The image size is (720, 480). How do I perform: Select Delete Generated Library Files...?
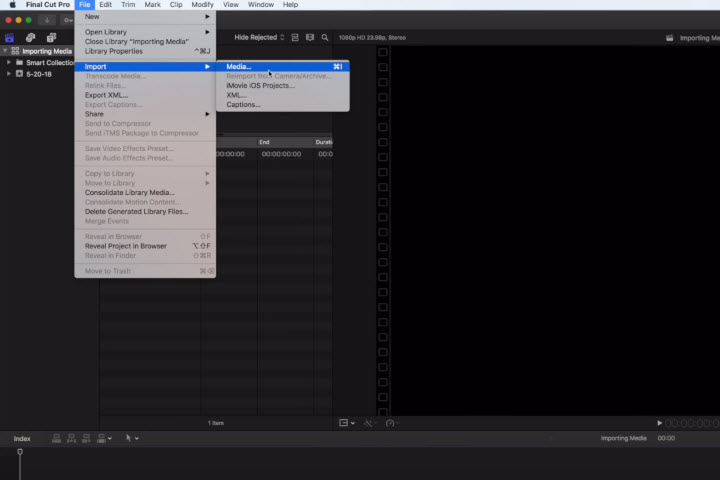pyautogui.click(x=136, y=212)
